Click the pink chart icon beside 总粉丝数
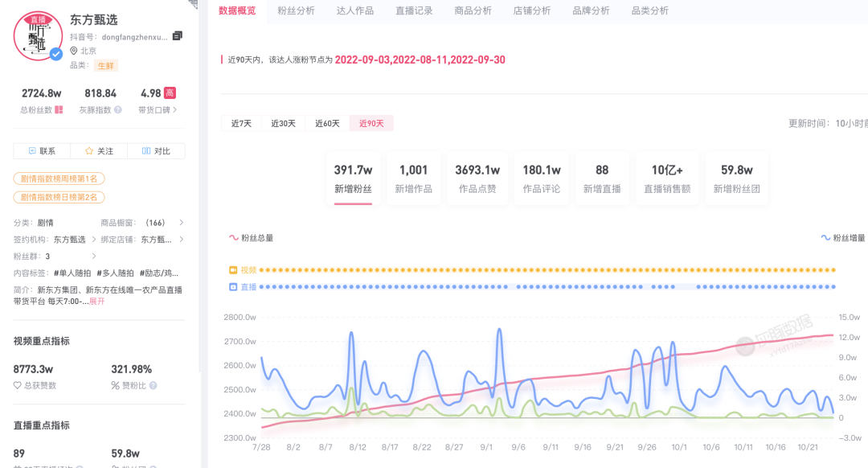The width and height of the screenshot is (868, 468). [x=59, y=110]
